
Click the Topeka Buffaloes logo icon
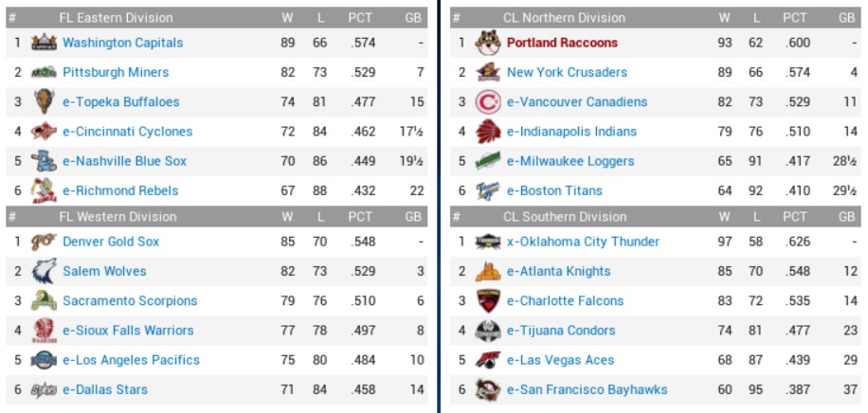pos(44,101)
